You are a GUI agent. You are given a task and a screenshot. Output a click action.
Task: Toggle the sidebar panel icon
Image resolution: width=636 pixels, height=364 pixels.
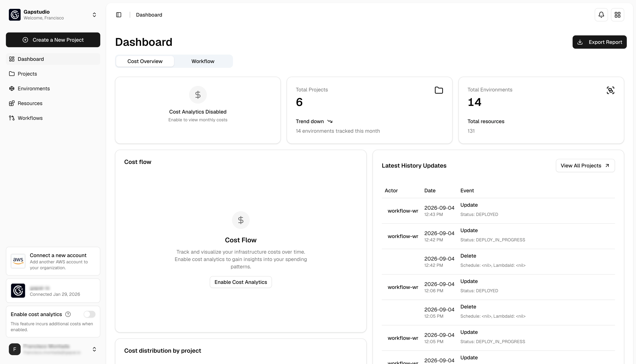pyautogui.click(x=119, y=15)
